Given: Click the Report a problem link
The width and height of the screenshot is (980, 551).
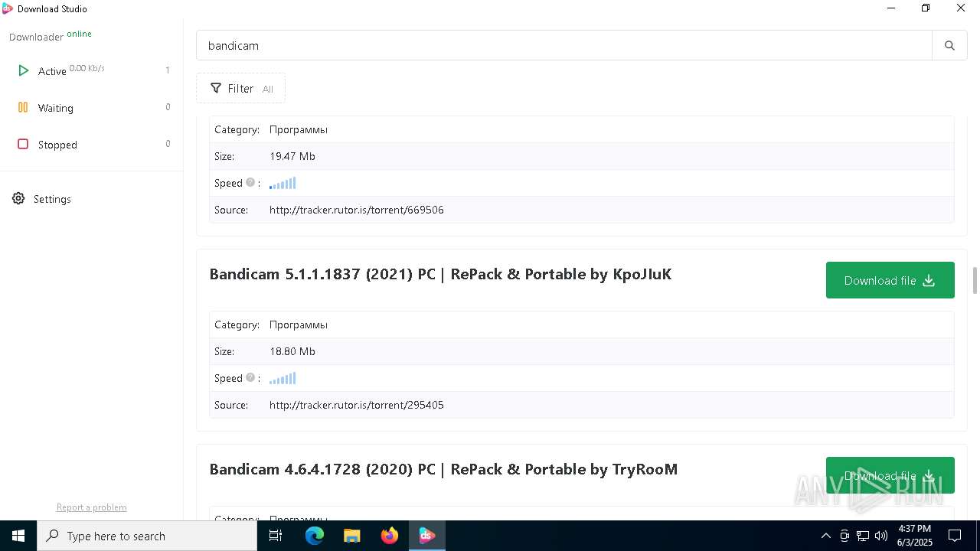Looking at the screenshot, I should 92,507.
